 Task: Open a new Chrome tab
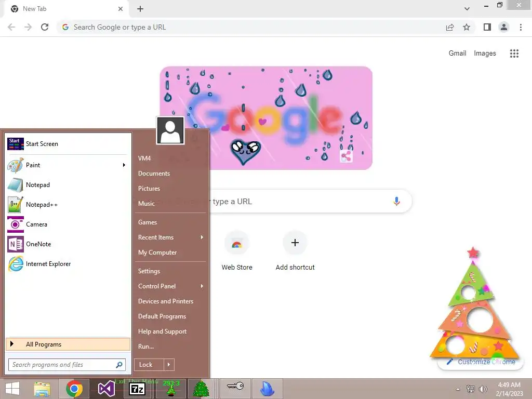tap(140, 9)
